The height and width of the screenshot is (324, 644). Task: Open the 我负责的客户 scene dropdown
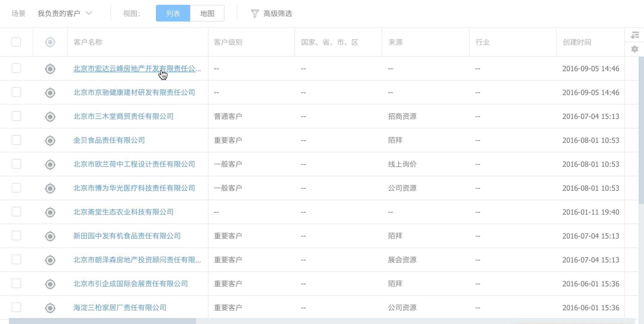click(59, 14)
